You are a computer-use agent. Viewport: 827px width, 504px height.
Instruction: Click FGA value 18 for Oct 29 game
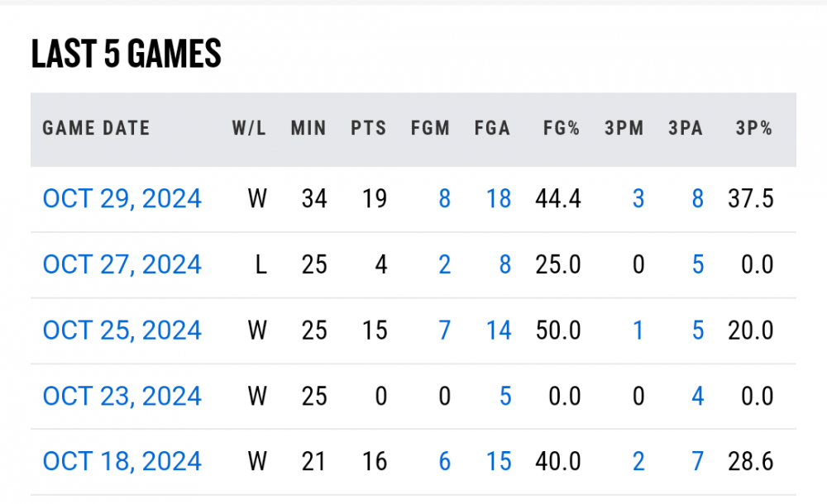click(x=499, y=199)
